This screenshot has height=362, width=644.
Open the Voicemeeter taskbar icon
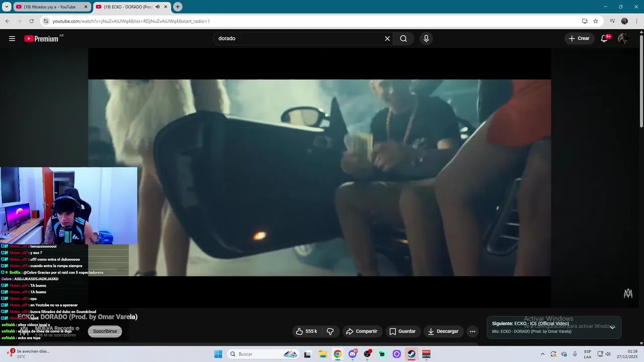(426, 354)
